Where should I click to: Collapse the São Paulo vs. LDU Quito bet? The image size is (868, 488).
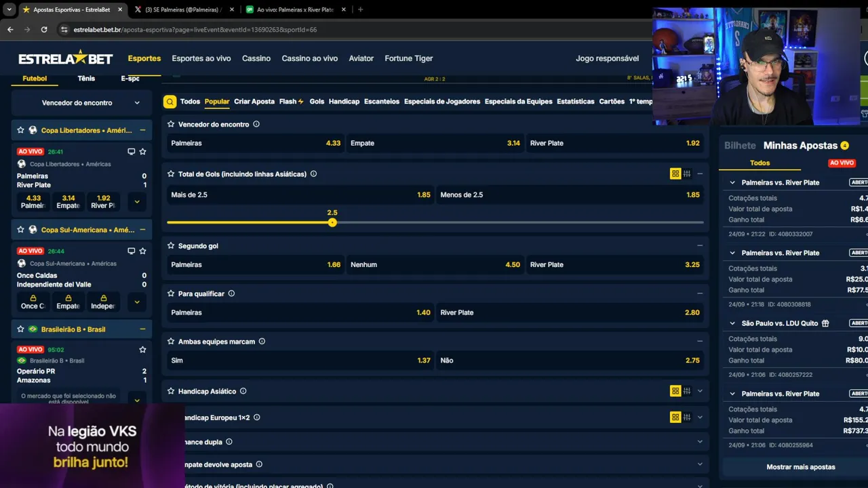tap(732, 323)
